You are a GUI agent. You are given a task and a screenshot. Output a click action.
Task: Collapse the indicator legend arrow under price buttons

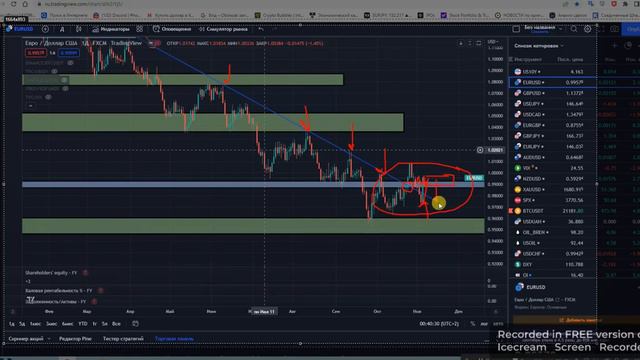[31, 106]
